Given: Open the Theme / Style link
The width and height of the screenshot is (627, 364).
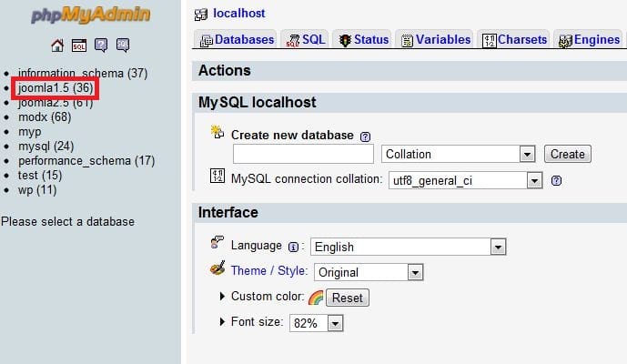Looking at the screenshot, I should [269, 271].
